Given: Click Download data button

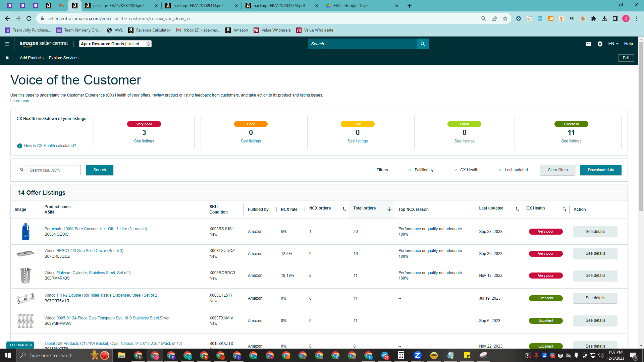Looking at the screenshot, I should 601,170.
